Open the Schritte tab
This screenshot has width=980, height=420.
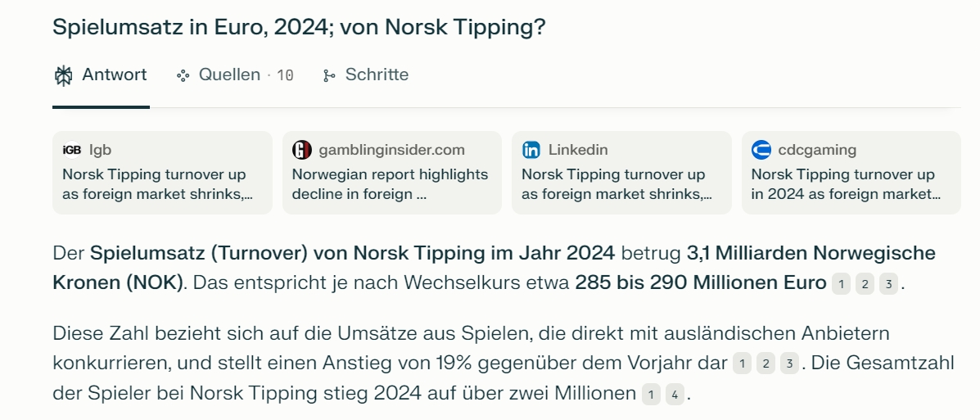coord(366,75)
